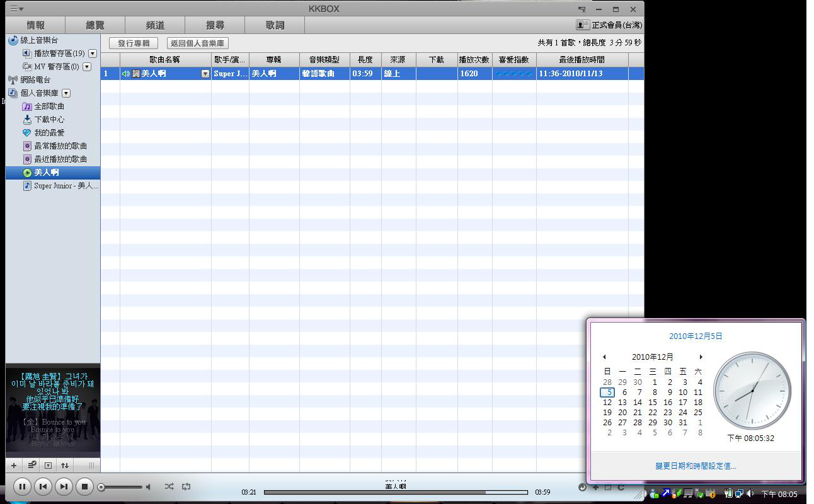Open the sidebar toolbar dropdown box icon
This screenshot has height=504, width=814.
[x=48, y=466]
